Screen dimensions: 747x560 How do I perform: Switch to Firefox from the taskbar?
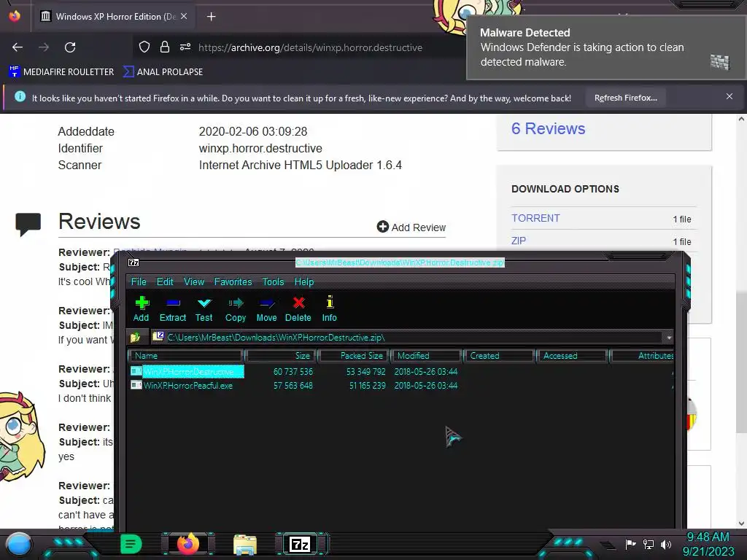point(188,544)
